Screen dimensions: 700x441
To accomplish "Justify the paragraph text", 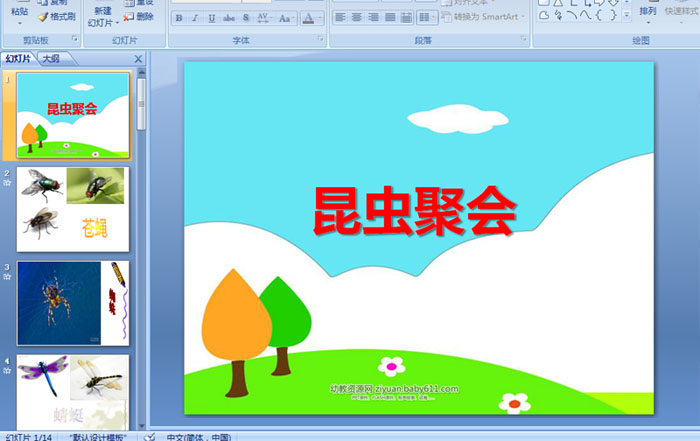I will (x=391, y=18).
